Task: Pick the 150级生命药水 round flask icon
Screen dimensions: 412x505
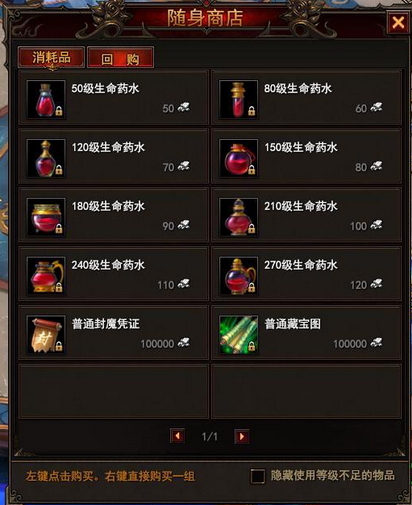Action: tap(238, 158)
